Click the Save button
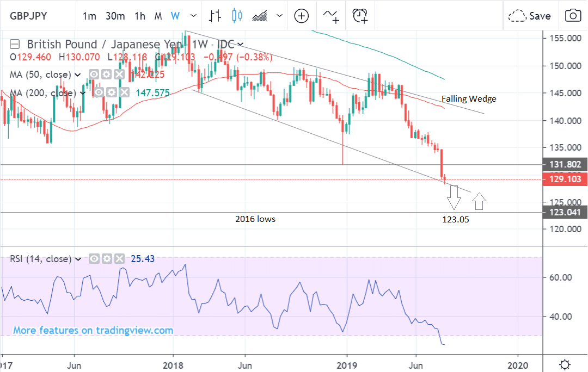 click(530, 16)
